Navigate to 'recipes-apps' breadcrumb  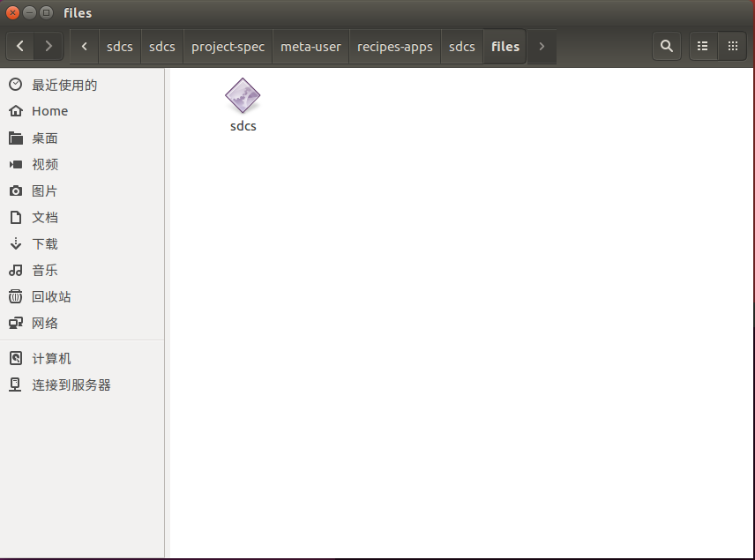394,45
